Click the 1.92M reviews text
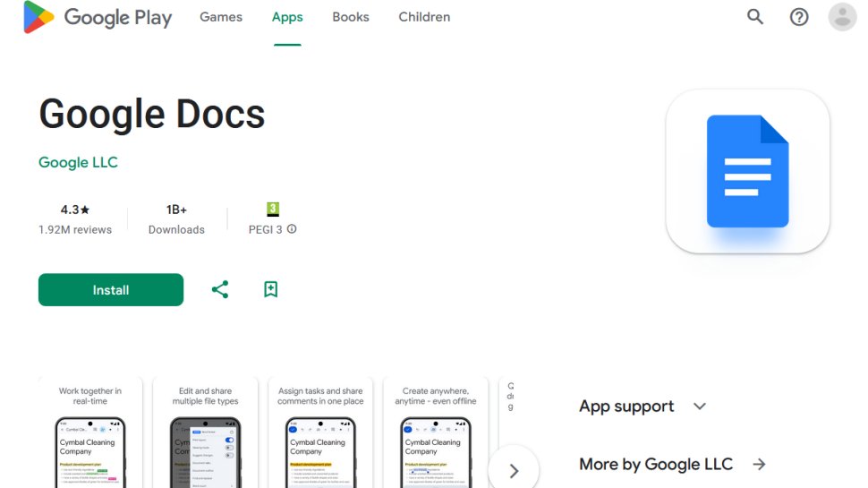The height and width of the screenshot is (488, 868). [x=75, y=229]
